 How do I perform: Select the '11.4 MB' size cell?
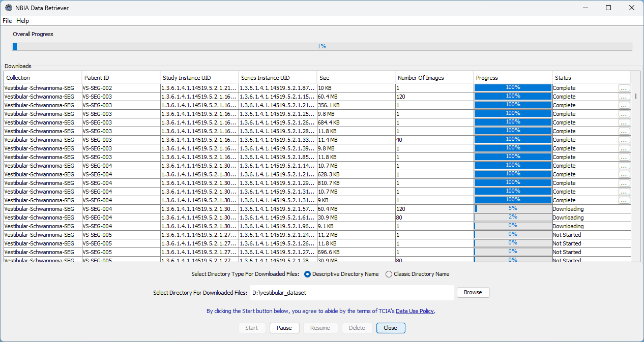(x=356, y=140)
